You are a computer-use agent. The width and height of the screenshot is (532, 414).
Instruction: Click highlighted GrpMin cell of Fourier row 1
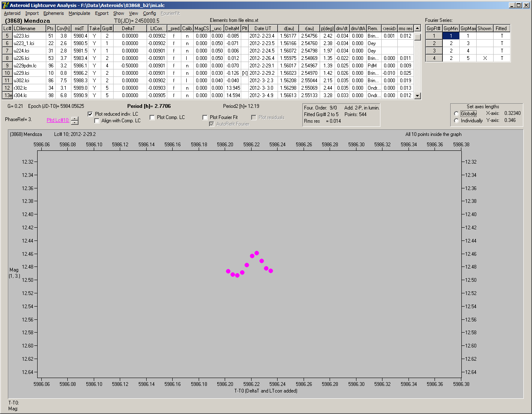click(x=451, y=36)
